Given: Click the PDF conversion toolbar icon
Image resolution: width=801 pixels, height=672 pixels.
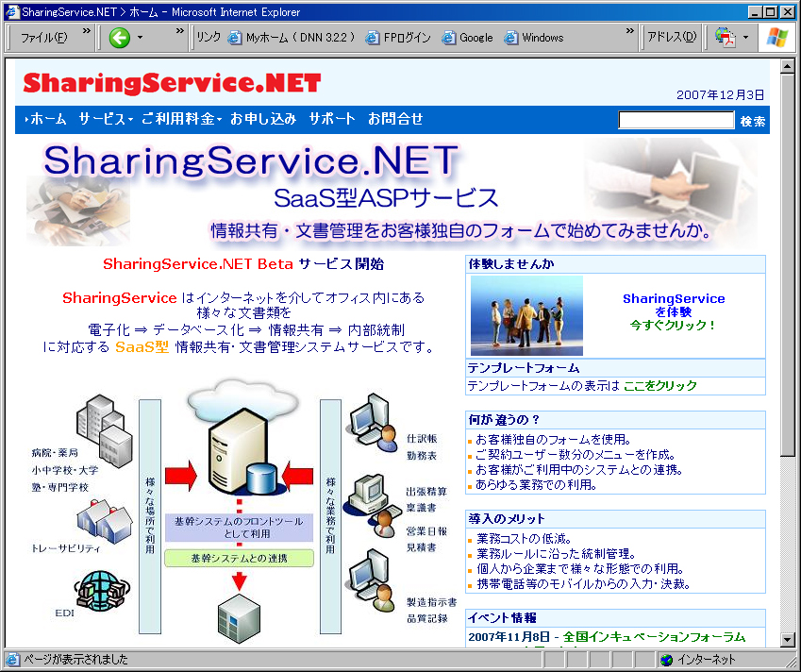Looking at the screenshot, I should pos(726,38).
